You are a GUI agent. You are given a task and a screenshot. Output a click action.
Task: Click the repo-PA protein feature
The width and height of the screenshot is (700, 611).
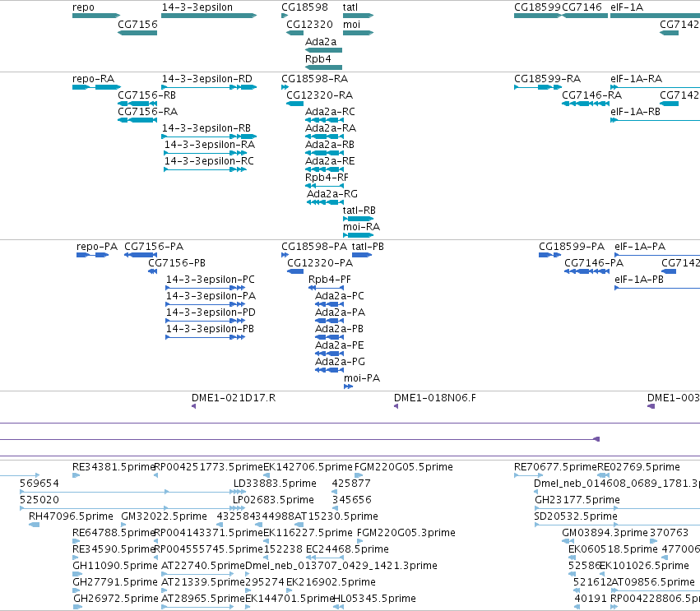pos(92,255)
